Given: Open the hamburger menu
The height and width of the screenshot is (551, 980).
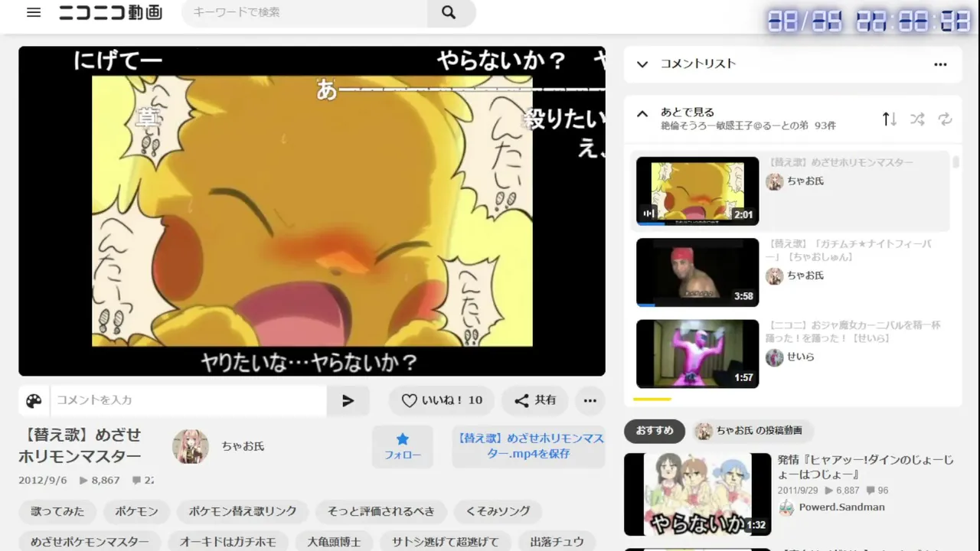Looking at the screenshot, I should 34,12.
